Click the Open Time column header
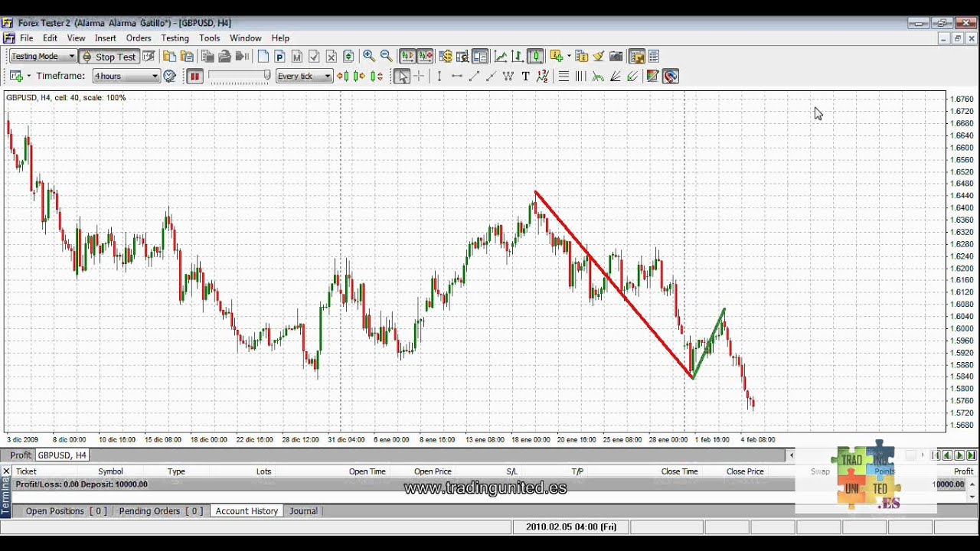The height and width of the screenshot is (551, 980). coord(367,471)
